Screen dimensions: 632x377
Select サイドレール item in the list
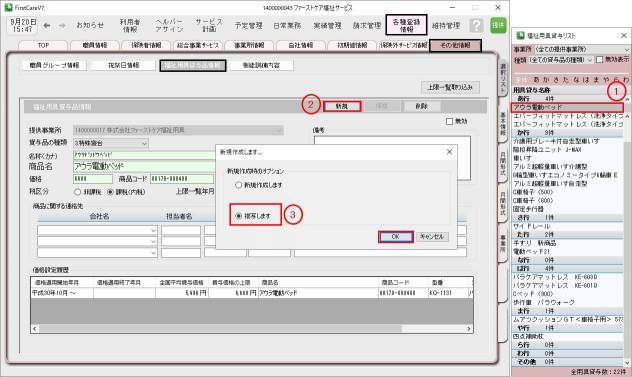(568, 226)
